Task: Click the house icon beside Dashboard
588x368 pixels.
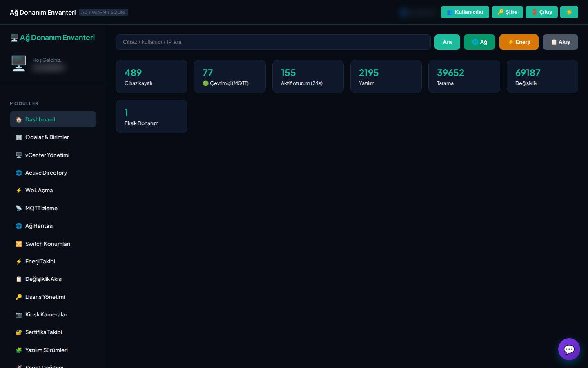Action: coord(19,119)
